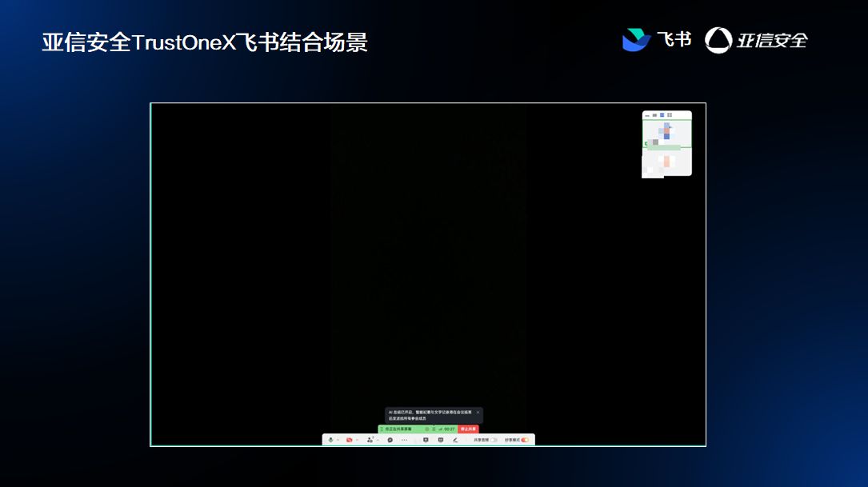Switch video panel to grid view
The image size is (868, 487).
670,115
